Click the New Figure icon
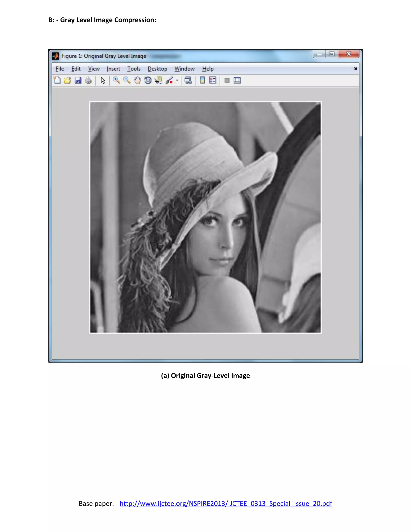411x532 pixels. click(57, 80)
